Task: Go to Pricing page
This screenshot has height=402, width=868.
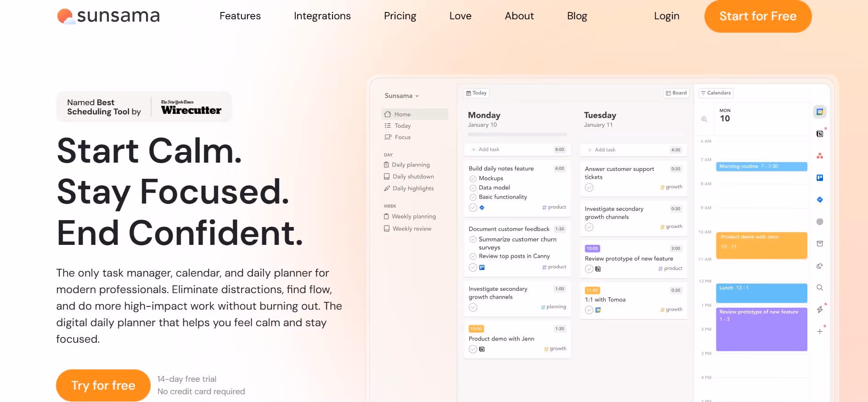Action: 400,16
